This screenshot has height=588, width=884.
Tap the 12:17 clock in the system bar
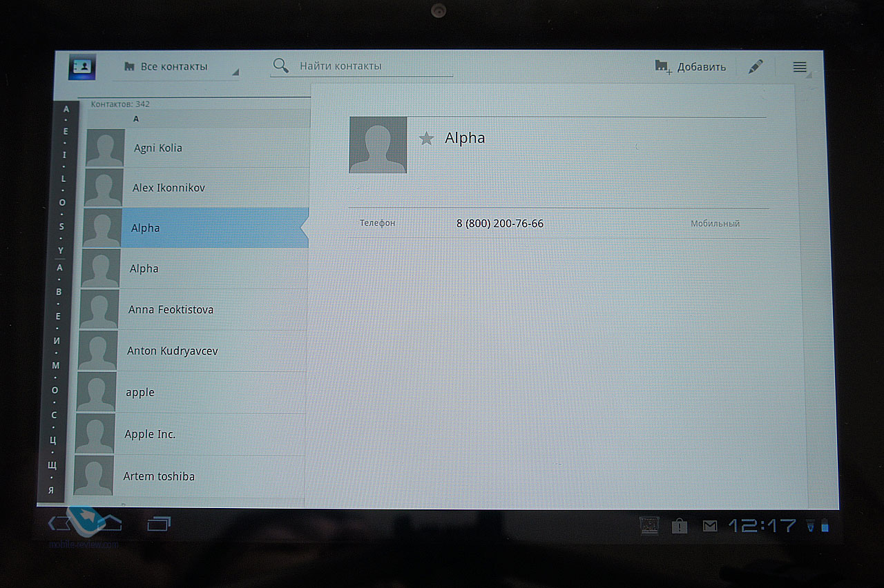[762, 526]
